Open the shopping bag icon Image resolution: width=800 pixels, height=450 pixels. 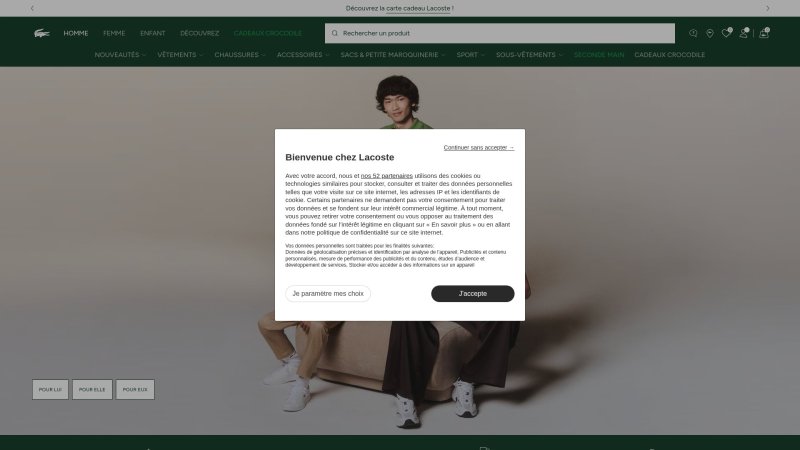[x=764, y=33]
